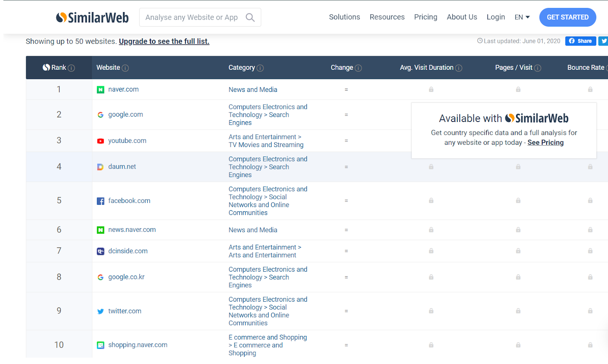
Task: Click the facebook.com favicon
Action: click(x=100, y=201)
